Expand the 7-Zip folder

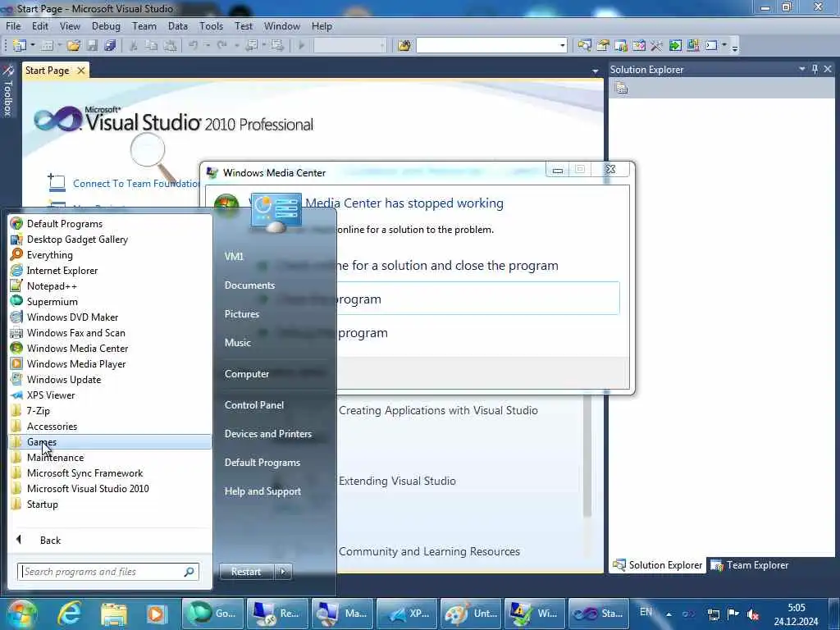click(110, 410)
